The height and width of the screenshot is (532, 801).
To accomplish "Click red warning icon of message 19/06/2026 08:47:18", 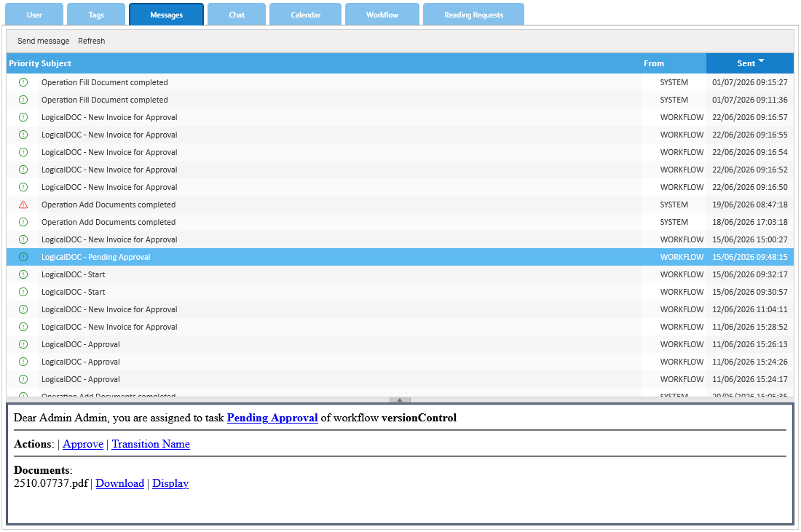I will coord(23,205).
